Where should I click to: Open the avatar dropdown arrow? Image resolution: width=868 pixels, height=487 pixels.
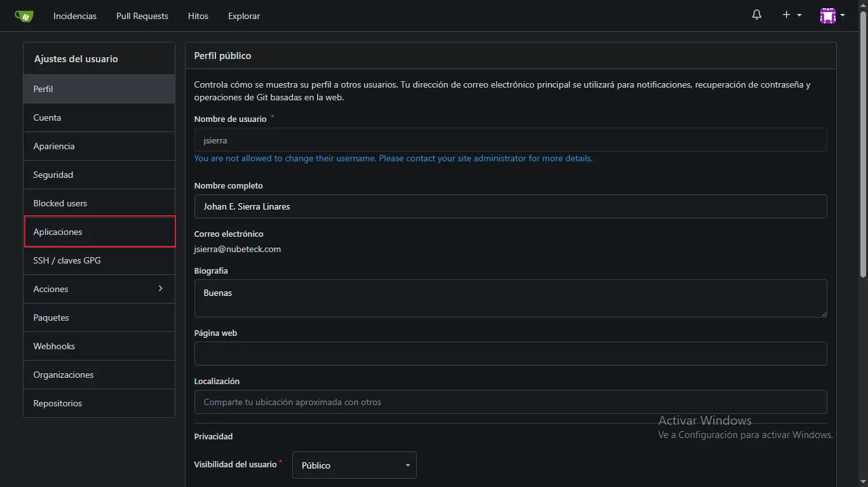coord(843,15)
